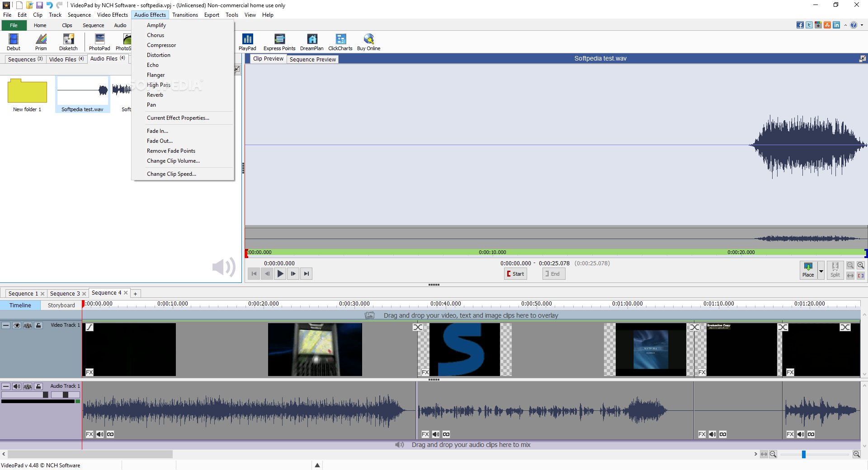
Task: Adjust Audio Track 1 pan slider
Action: pos(66,395)
